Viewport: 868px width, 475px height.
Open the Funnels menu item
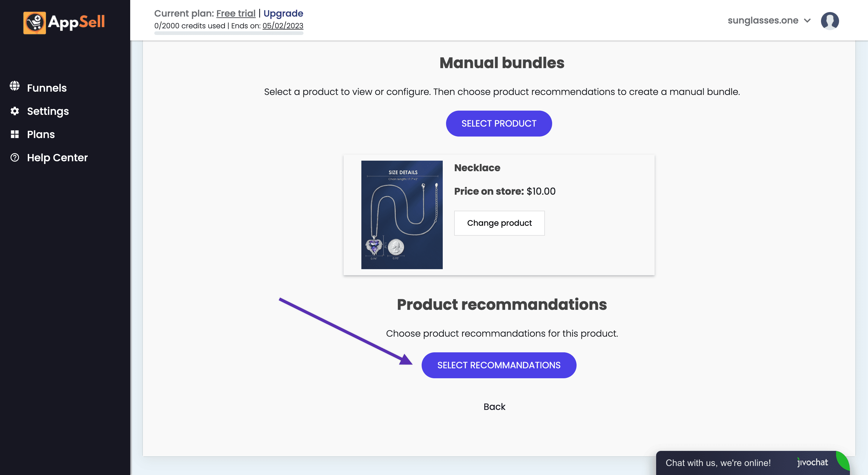[x=47, y=88]
